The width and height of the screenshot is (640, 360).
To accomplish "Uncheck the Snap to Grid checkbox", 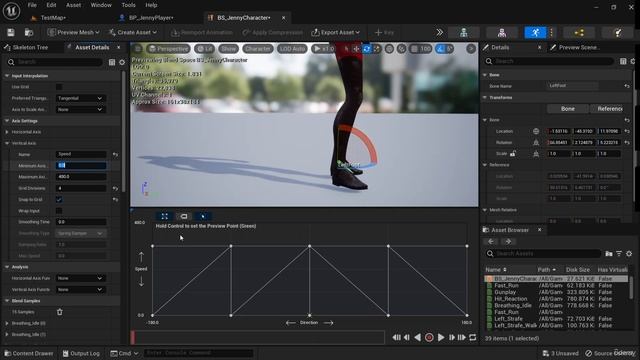I will coord(59,200).
